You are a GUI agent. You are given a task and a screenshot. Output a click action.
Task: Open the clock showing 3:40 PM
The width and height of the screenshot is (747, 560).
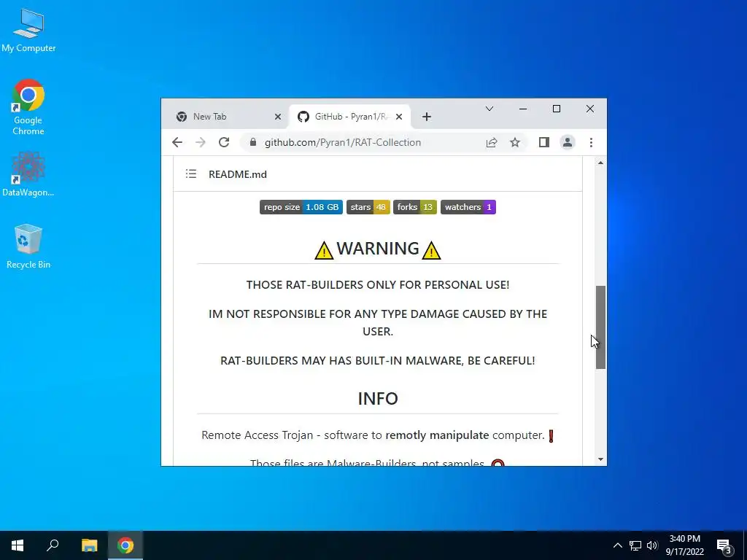pyautogui.click(x=684, y=545)
